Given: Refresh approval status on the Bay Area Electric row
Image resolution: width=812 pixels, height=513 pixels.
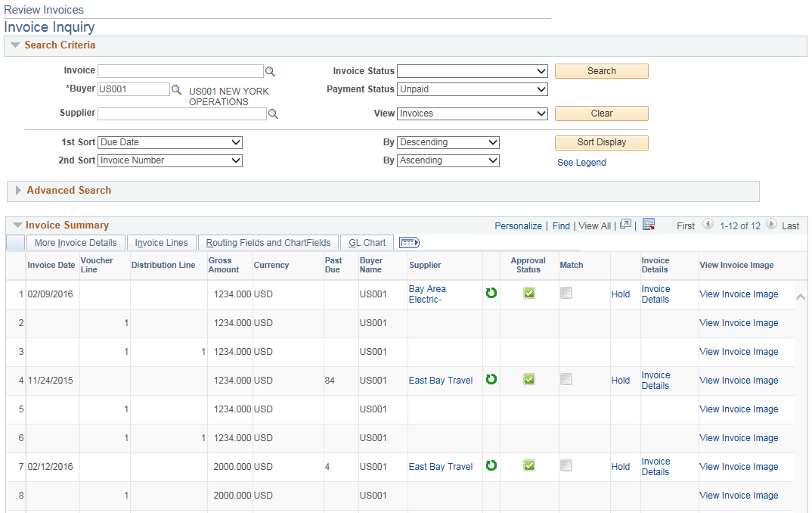Looking at the screenshot, I should click(x=491, y=293).
